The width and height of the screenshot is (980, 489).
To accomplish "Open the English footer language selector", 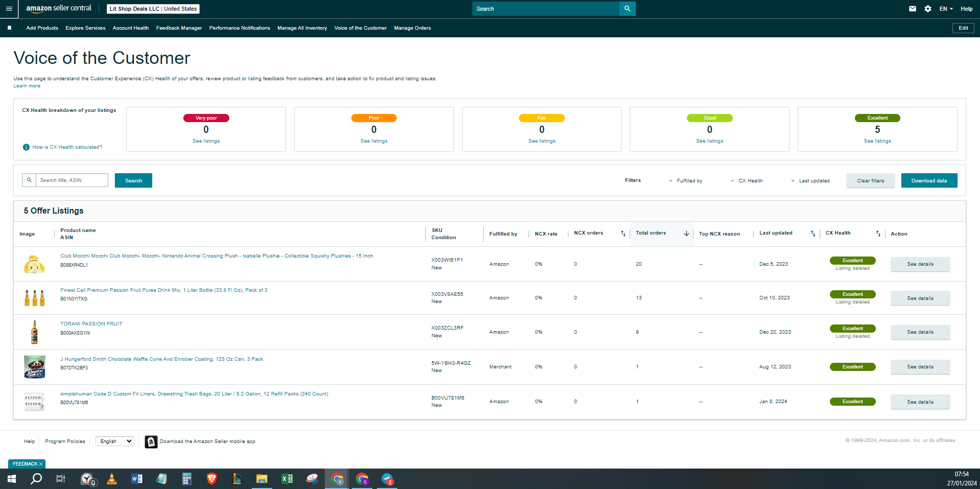I will (115, 441).
